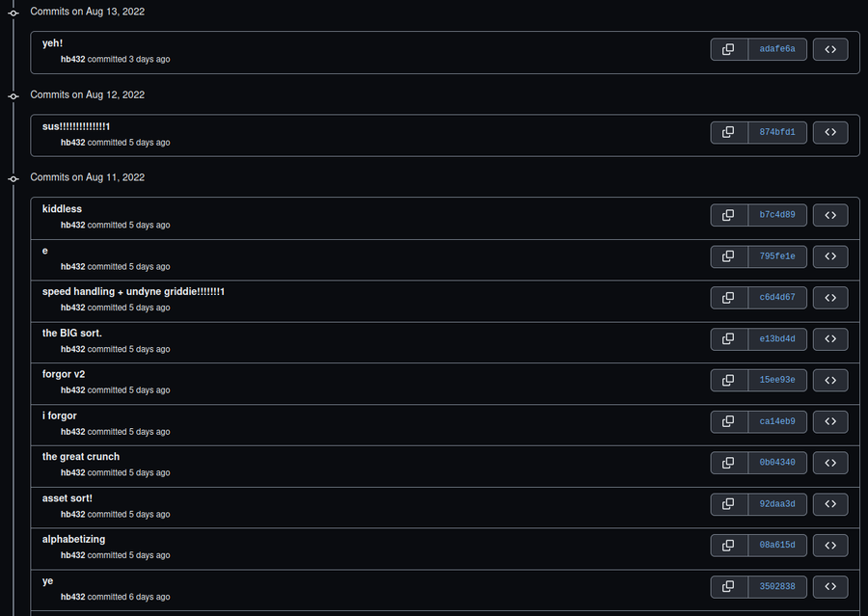Image resolution: width=868 pixels, height=616 pixels.
Task: Copy full SHA for commit adafe6a
Action: click(x=728, y=49)
